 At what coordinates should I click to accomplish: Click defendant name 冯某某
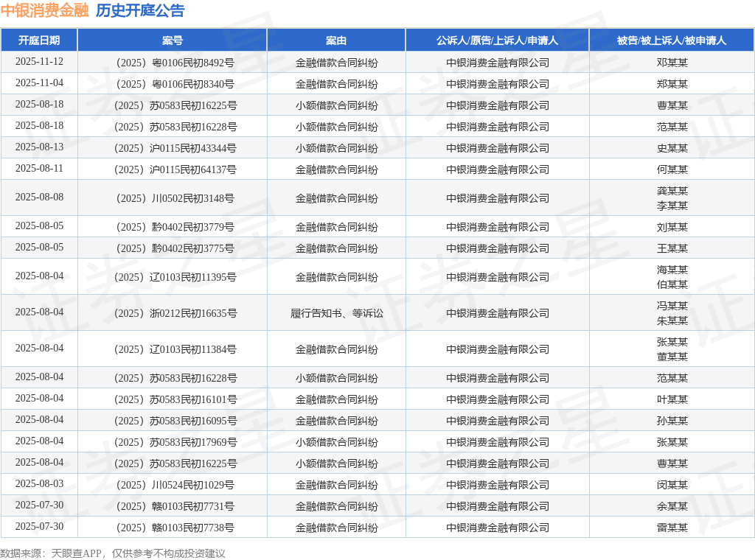(x=672, y=306)
